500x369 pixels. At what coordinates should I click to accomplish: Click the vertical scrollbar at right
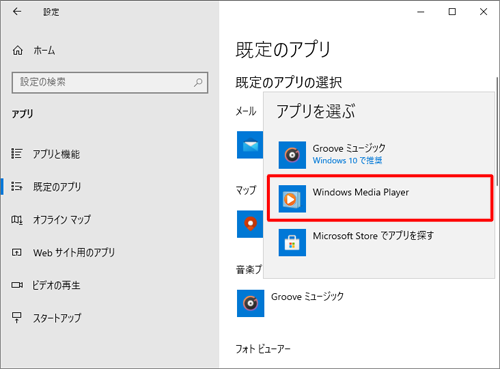click(x=497, y=131)
